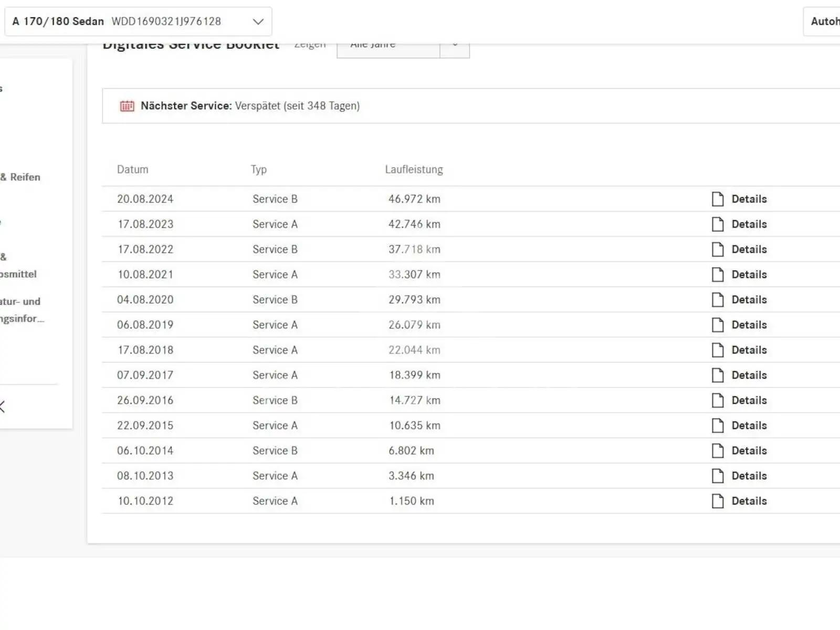The height and width of the screenshot is (630, 840).
Task: Open Details link for 6.802 km service
Action: 749,451
